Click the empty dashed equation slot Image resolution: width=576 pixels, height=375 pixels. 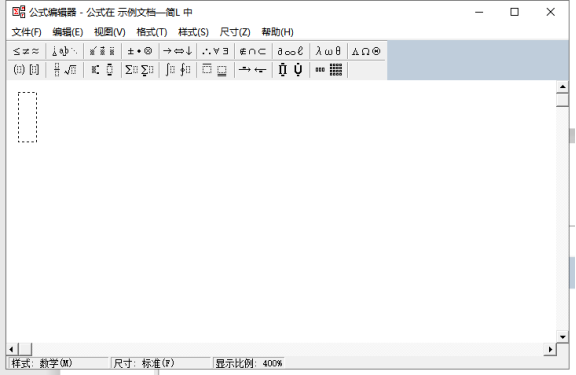[28, 117]
